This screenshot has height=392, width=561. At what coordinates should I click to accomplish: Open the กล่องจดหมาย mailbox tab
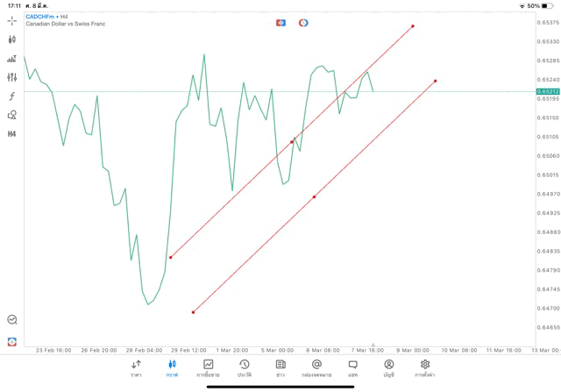(316, 368)
